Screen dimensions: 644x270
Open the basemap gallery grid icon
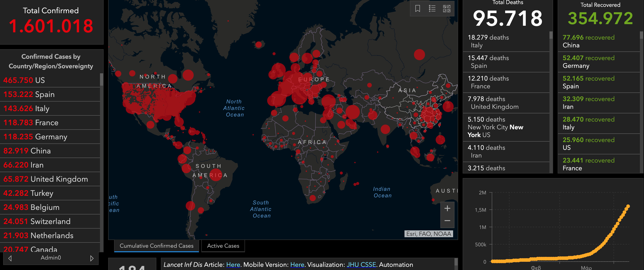tap(447, 8)
